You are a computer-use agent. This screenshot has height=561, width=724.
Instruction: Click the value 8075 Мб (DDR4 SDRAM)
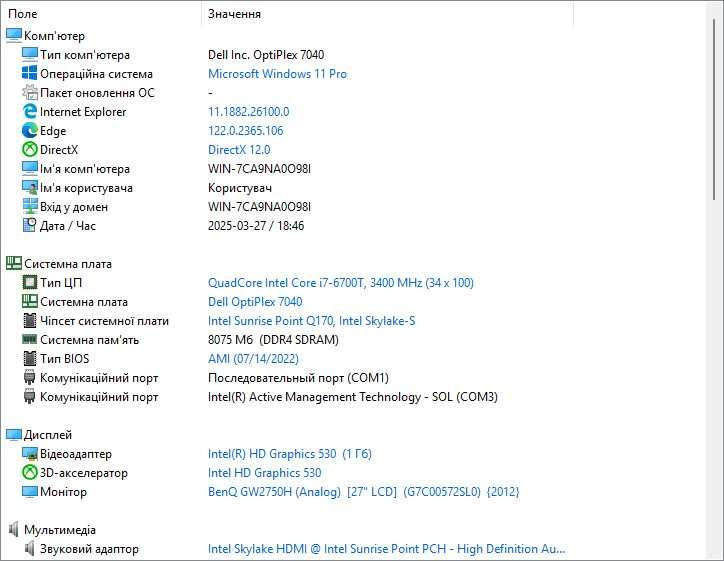[x=273, y=339]
